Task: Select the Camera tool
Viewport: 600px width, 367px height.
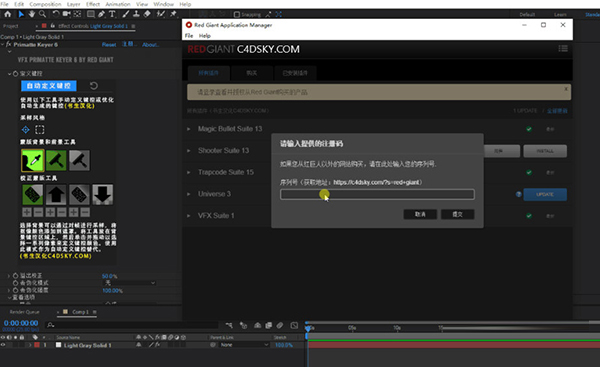Action: click(x=66, y=14)
